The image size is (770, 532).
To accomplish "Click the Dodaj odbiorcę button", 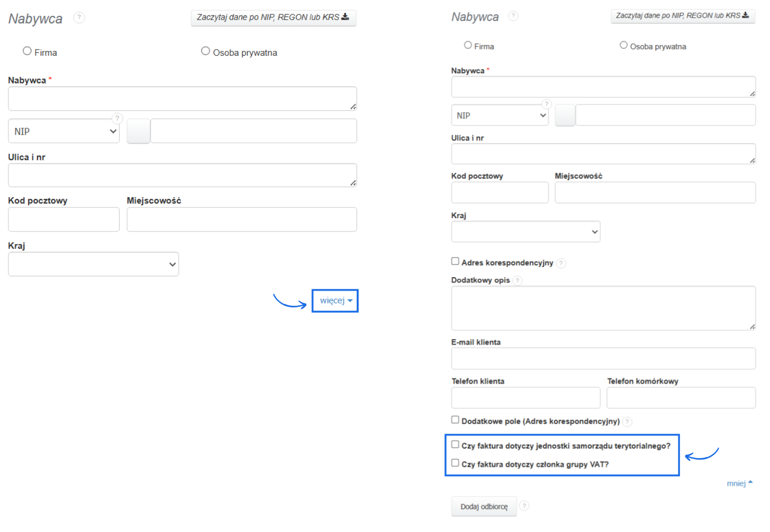I will click(484, 506).
